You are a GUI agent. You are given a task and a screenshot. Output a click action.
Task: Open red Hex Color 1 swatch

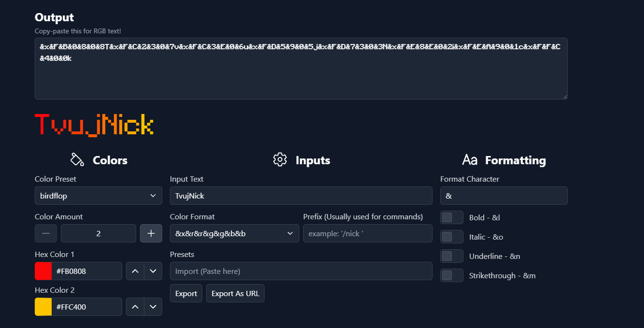coord(43,271)
